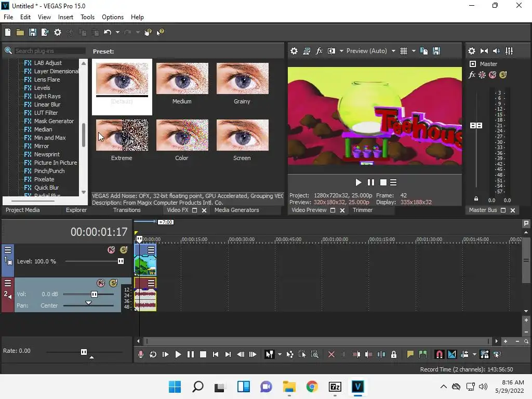Toggle lock envelopes to events icon

485,354
